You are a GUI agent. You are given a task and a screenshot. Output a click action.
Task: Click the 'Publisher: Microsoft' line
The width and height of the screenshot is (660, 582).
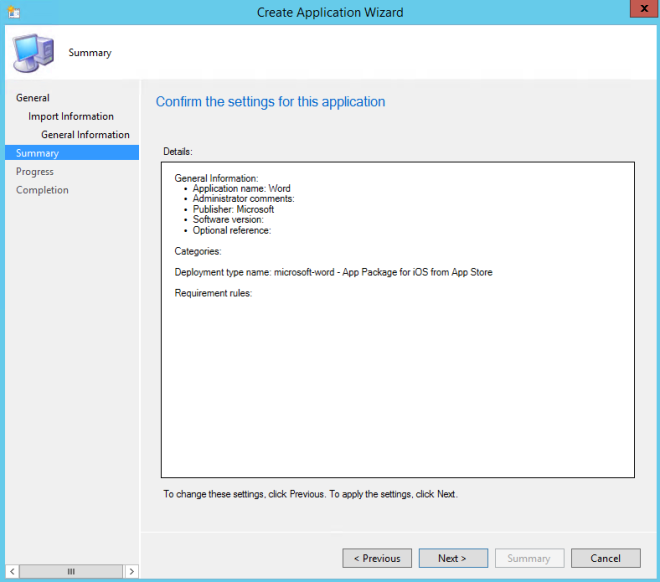click(x=233, y=209)
